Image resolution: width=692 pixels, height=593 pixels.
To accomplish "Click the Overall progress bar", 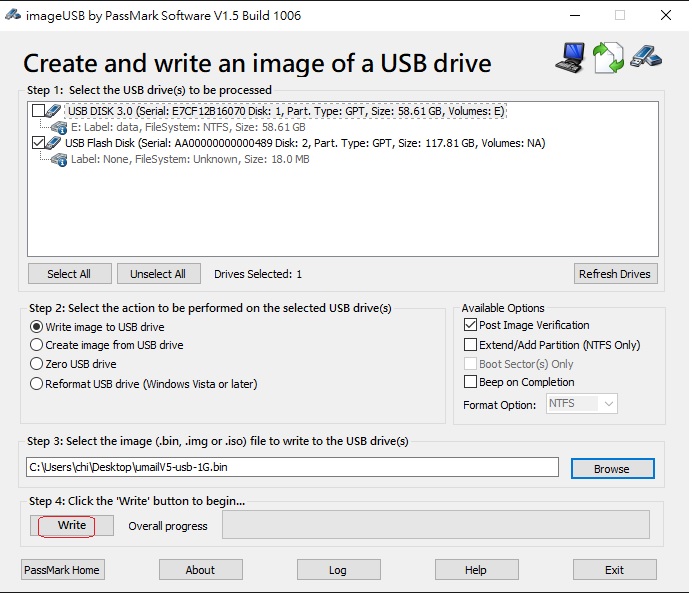I will click(x=435, y=525).
